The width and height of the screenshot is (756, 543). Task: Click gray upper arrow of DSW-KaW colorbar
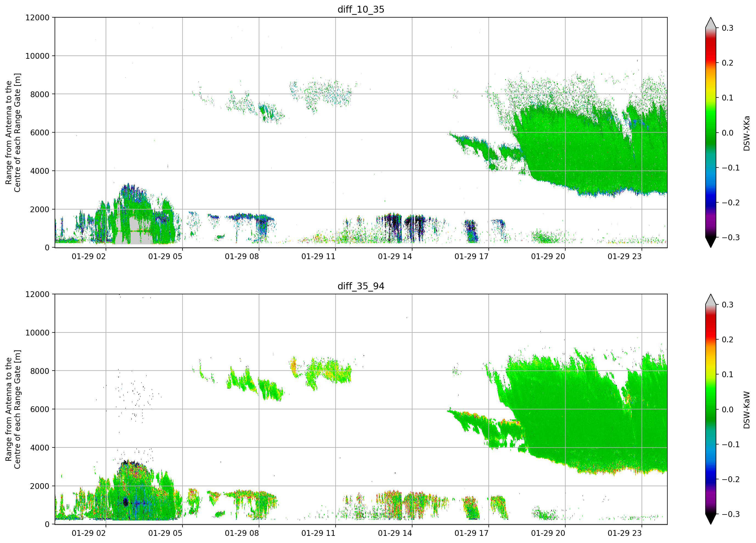tap(711, 300)
